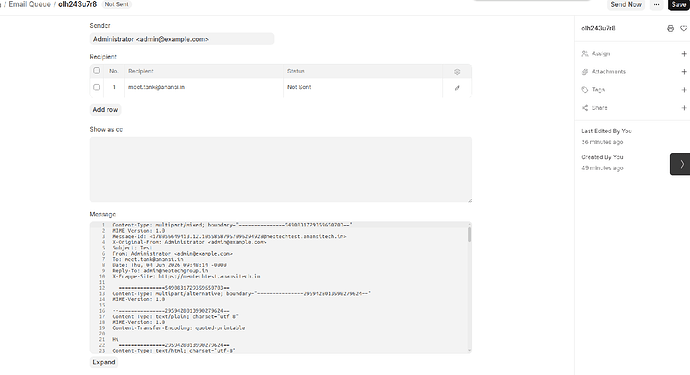Click the Not Sent status cell
This screenshot has height=375, width=690.
coord(363,87)
